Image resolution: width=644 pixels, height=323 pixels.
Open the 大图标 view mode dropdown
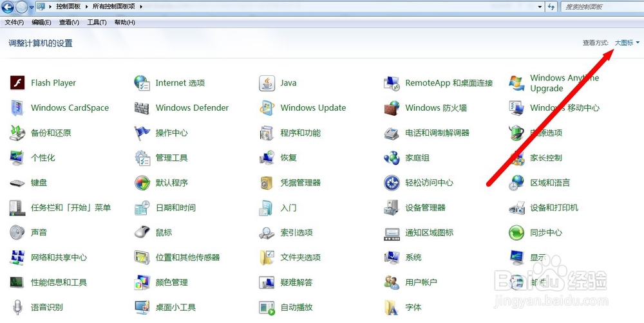point(627,42)
